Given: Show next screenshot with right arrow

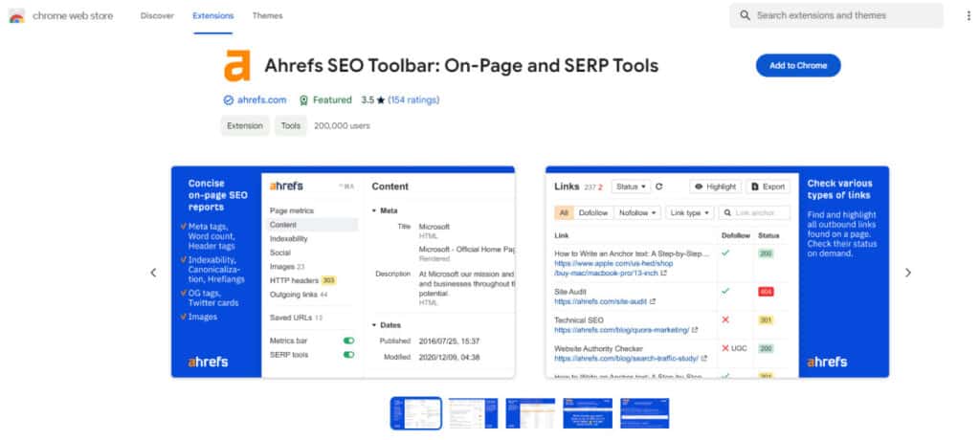Looking at the screenshot, I should click(x=908, y=273).
